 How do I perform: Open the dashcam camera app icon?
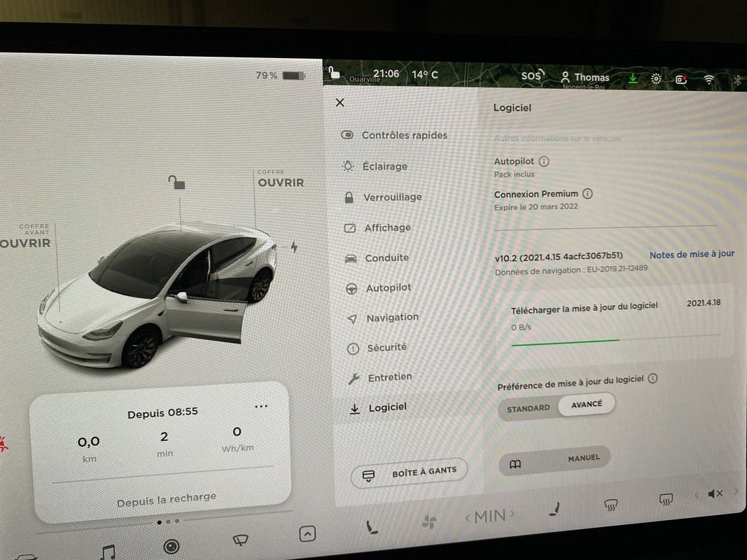[171, 546]
